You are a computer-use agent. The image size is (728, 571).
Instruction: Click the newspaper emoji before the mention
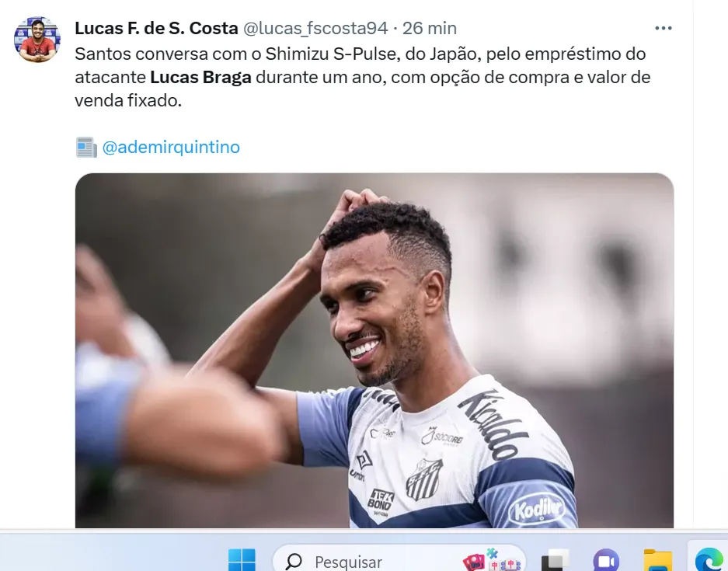86,147
